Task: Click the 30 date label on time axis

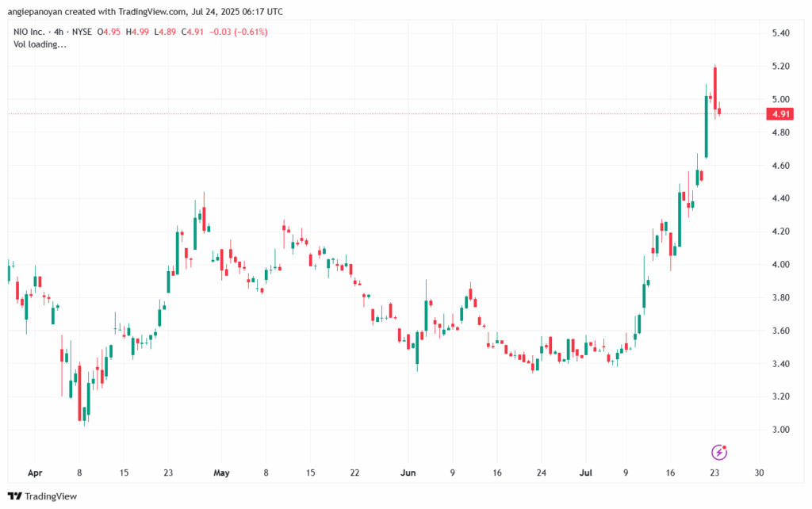Action: [759, 473]
